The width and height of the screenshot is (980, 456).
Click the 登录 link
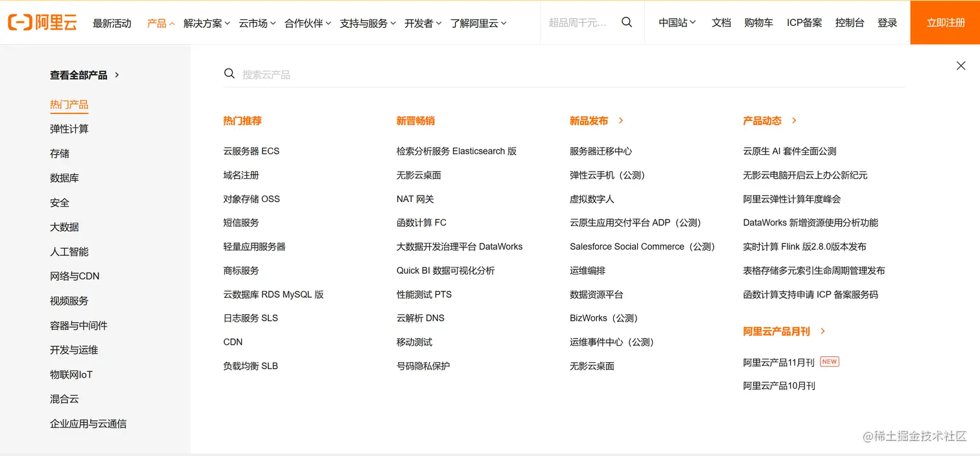click(x=887, y=23)
